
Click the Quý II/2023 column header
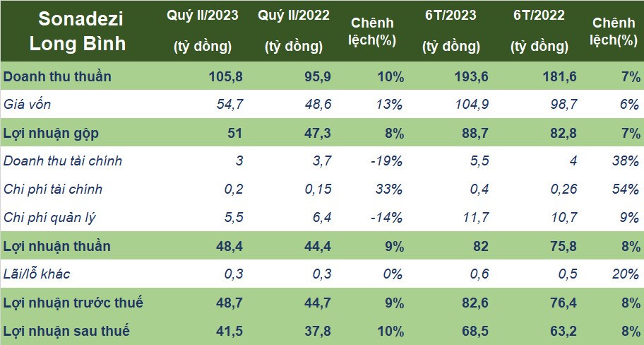203,31
